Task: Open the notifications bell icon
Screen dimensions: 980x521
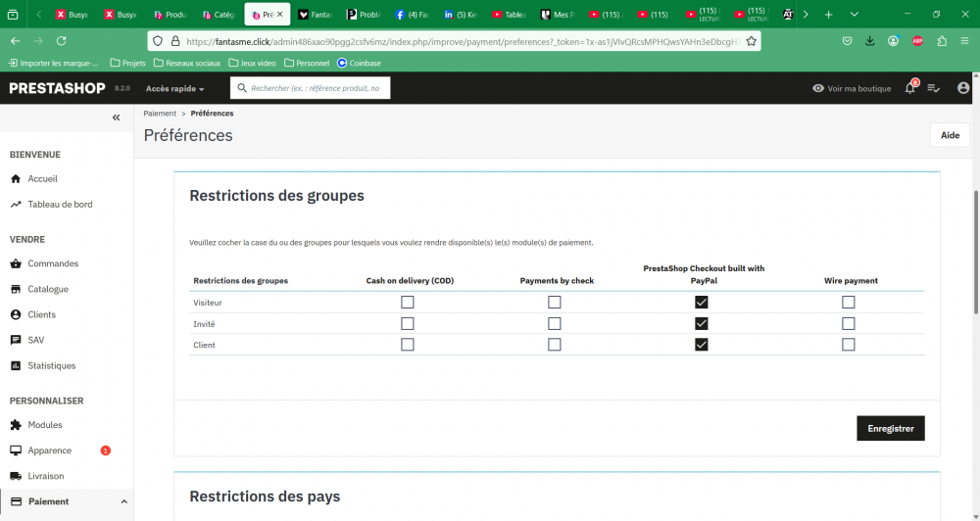Action: (909, 88)
